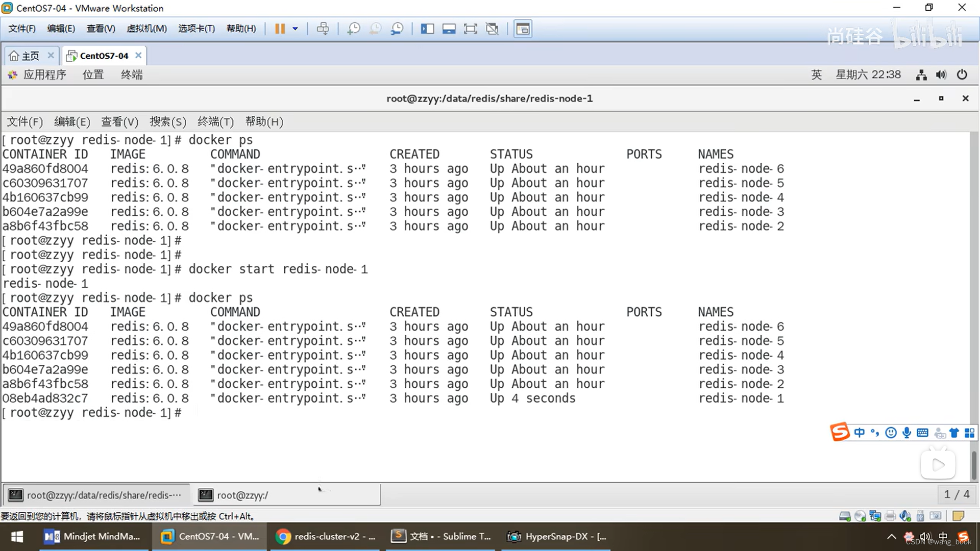This screenshot has width=980, height=551.
Task: Click the hard disk device status icon
Action: (x=845, y=516)
